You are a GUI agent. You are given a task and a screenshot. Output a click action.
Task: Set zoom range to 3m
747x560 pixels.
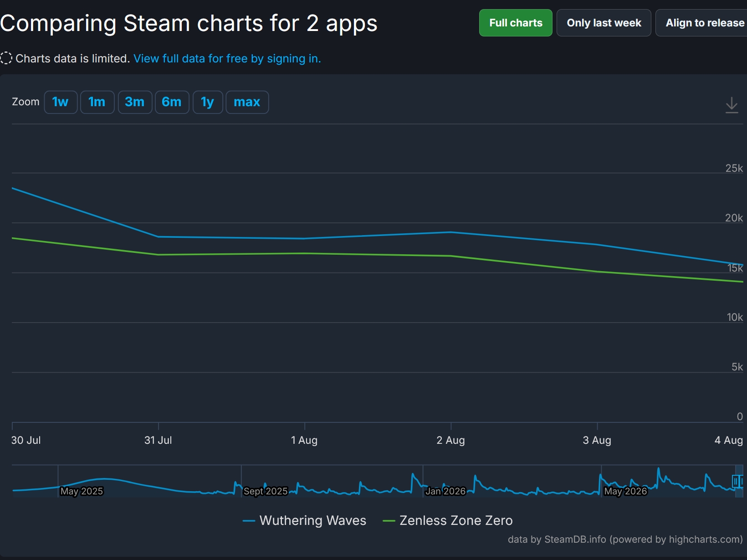(x=135, y=102)
